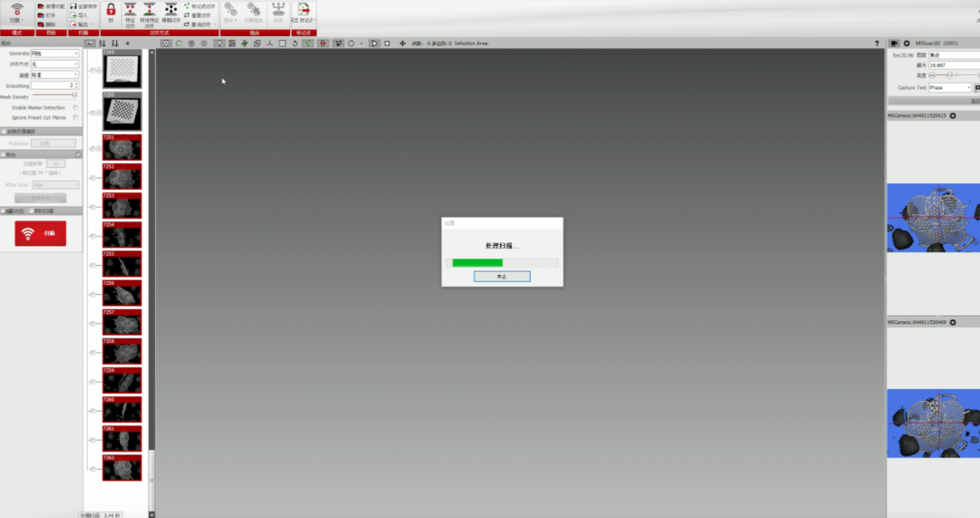
Task: Click the green dots icon in the viewport toolbar
Action: 308,44
